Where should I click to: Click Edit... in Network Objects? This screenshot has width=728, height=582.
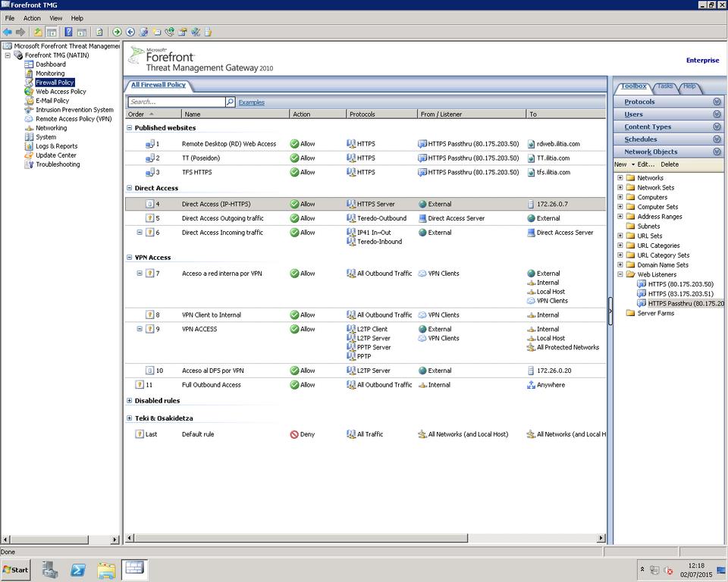pos(646,164)
